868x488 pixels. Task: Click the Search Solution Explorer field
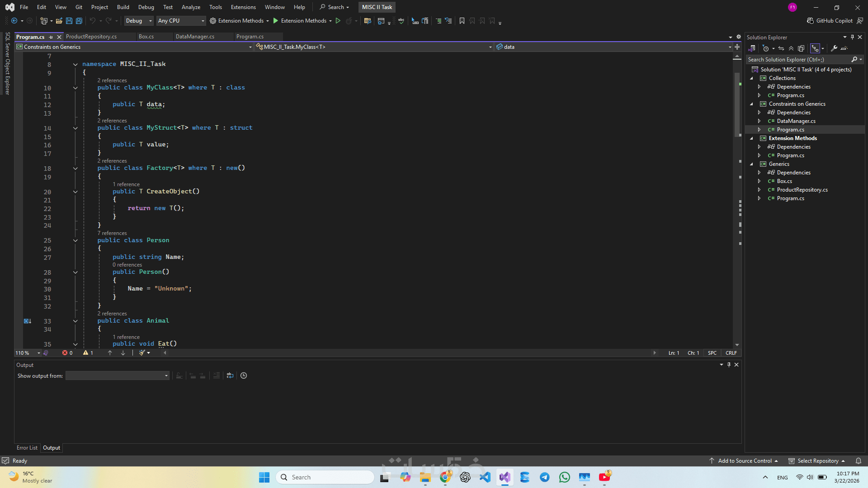(798, 60)
